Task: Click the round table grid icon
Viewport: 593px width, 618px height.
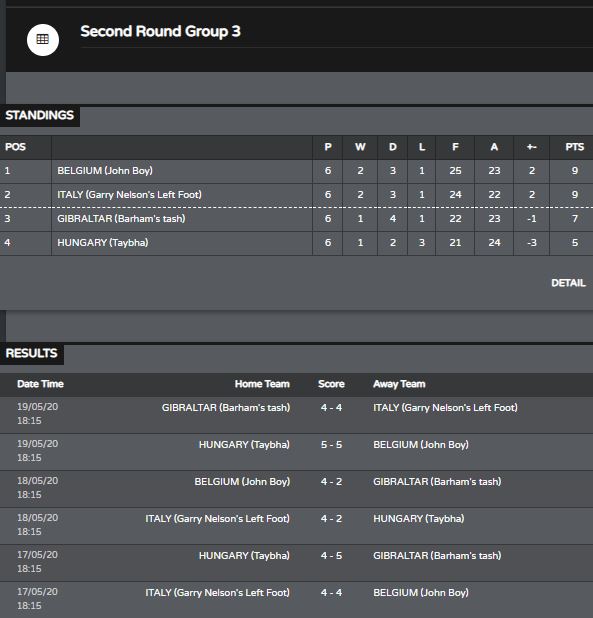Action: (43, 39)
